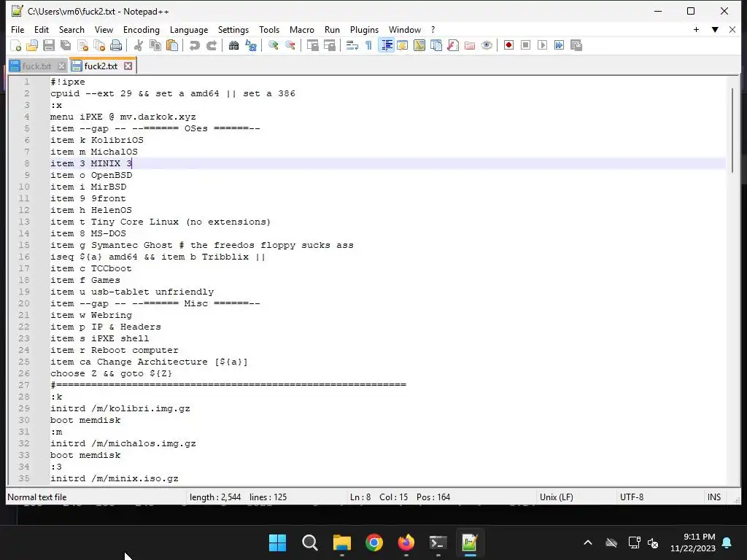Image resolution: width=747 pixels, height=560 pixels.
Task: Open User Defined Language dialog icon
Action: pos(403,45)
